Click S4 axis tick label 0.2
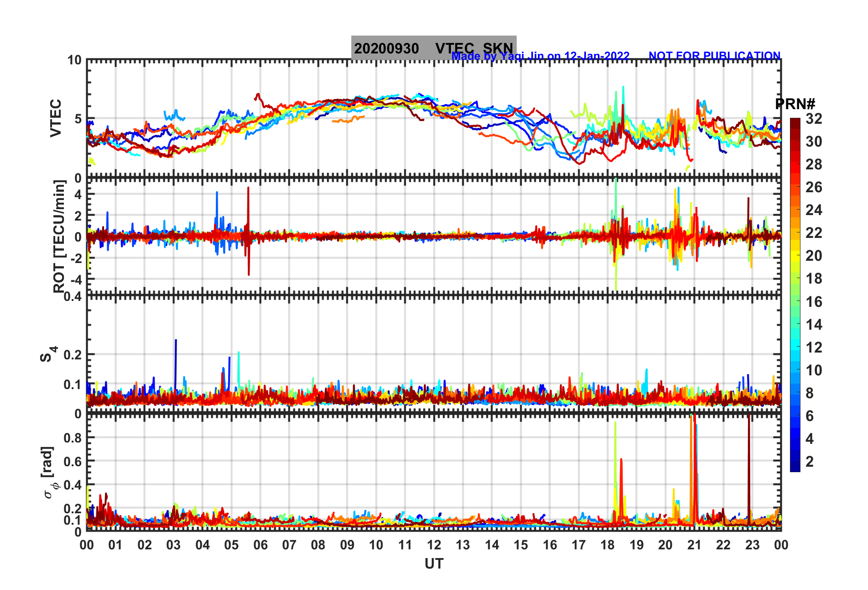 pos(73,355)
